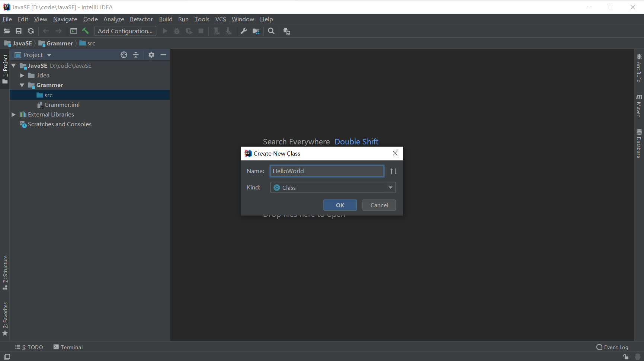Open Settings with the wrench icon

tap(244, 31)
